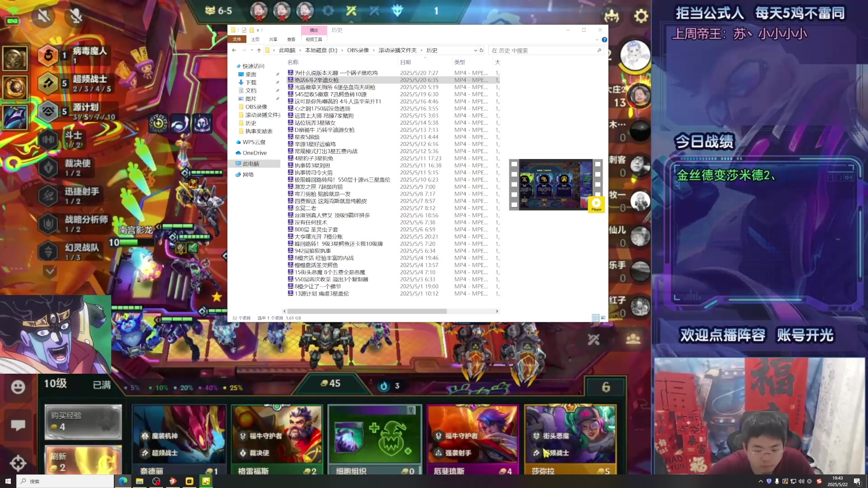Switch to details view icon in status bar
The image size is (868, 488).
click(595, 318)
